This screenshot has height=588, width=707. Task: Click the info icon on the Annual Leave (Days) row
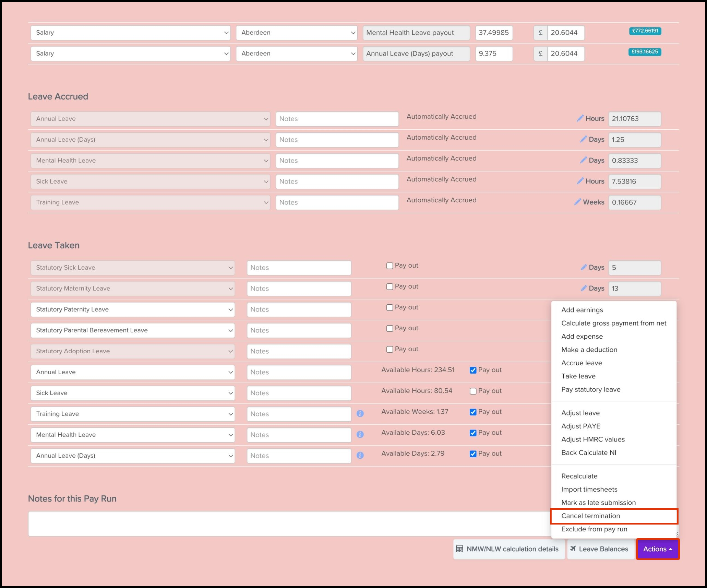pyautogui.click(x=360, y=456)
